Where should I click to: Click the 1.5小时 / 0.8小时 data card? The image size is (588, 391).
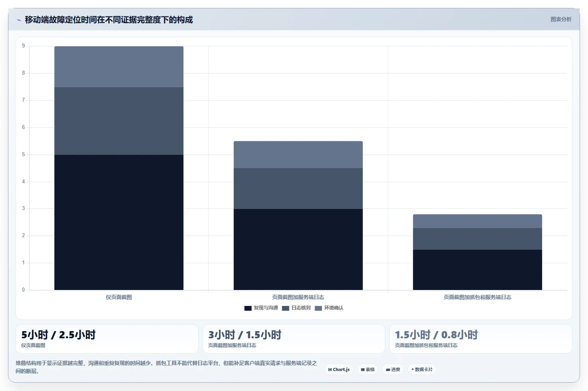point(481,339)
